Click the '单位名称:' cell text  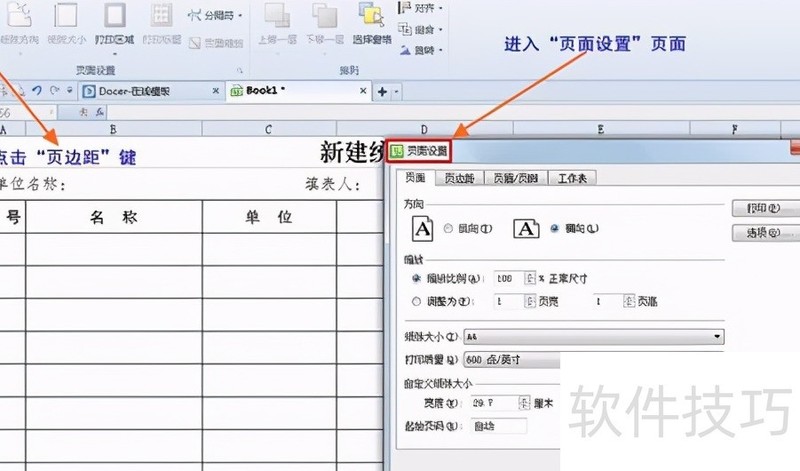point(33,184)
